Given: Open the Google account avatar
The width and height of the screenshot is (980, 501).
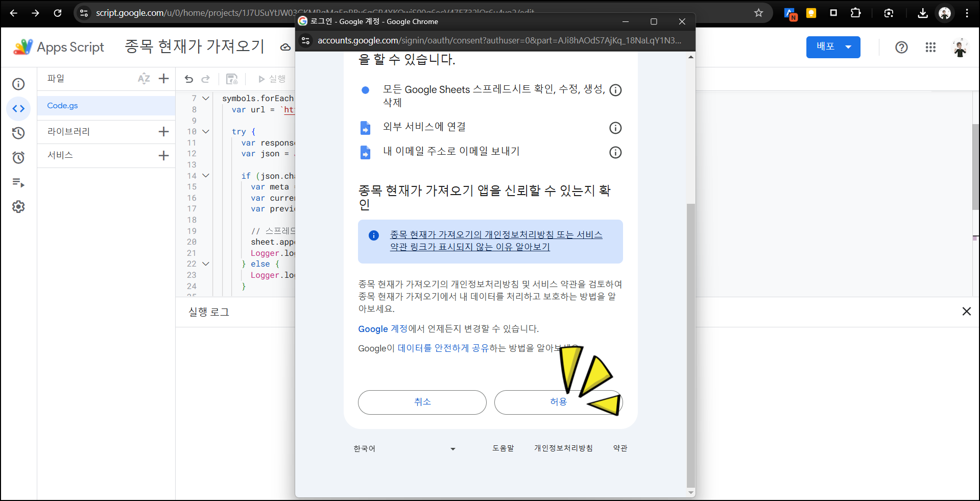Looking at the screenshot, I should coord(960,47).
